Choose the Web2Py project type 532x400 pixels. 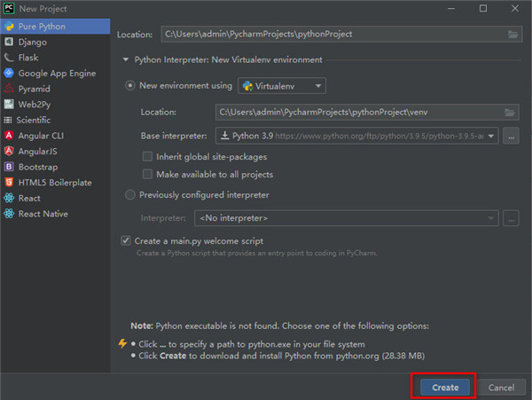55,105
